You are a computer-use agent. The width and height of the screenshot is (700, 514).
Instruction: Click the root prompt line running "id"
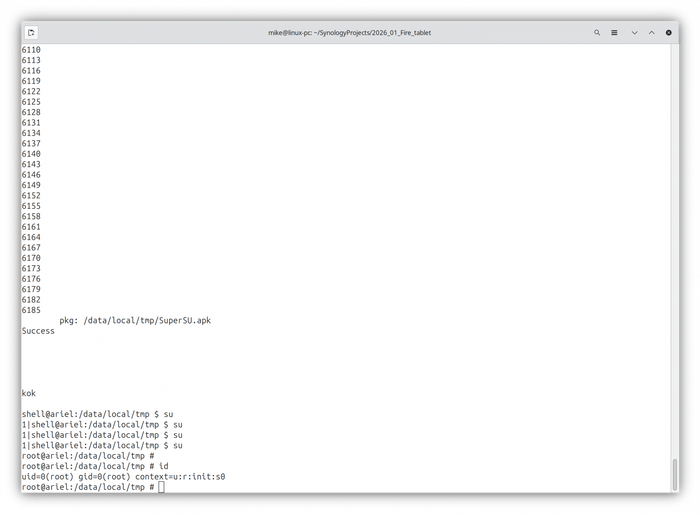[93, 466]
